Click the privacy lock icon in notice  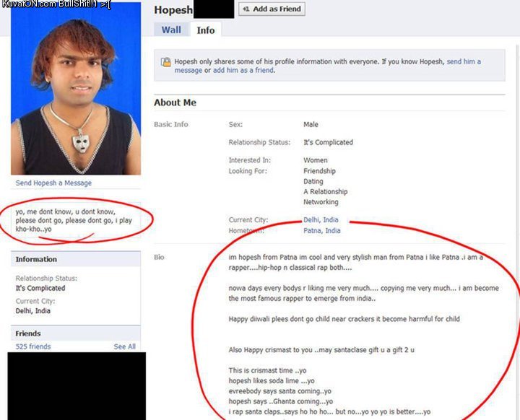(166, 62)
